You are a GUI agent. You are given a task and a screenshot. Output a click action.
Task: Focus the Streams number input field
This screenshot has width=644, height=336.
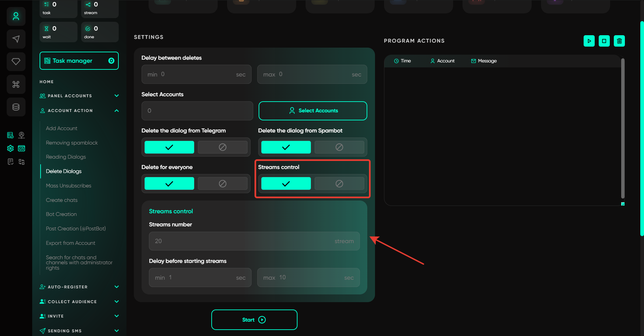point(254,241)
